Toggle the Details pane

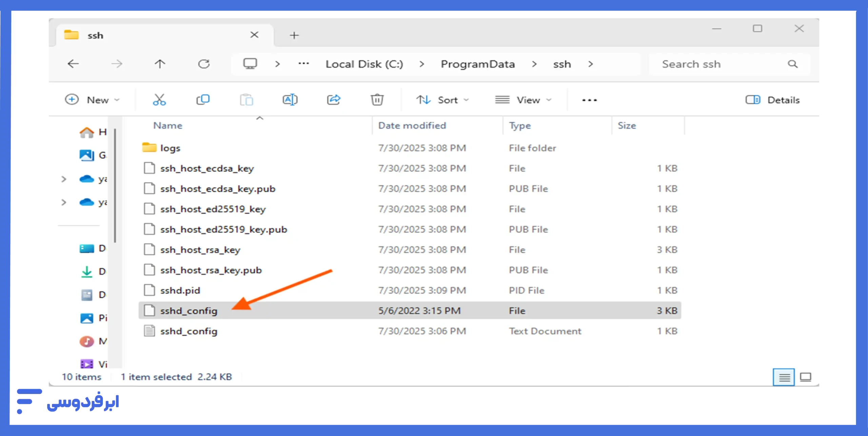[x=773, y=100]
